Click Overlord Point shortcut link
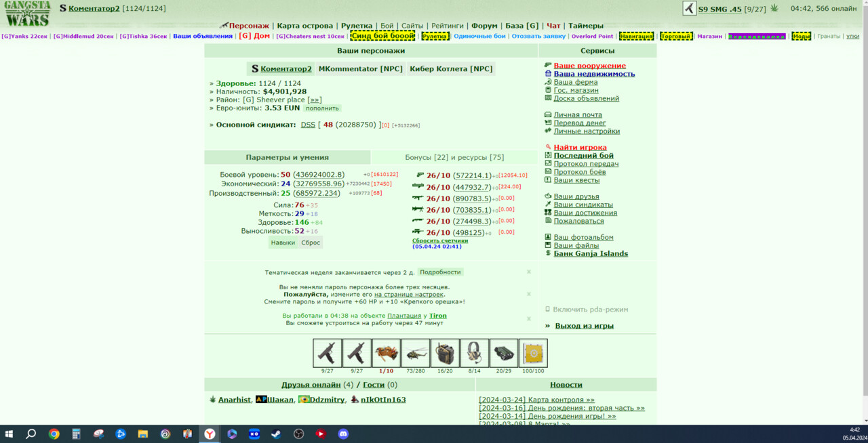868x443 pixels. coord(592,37)
